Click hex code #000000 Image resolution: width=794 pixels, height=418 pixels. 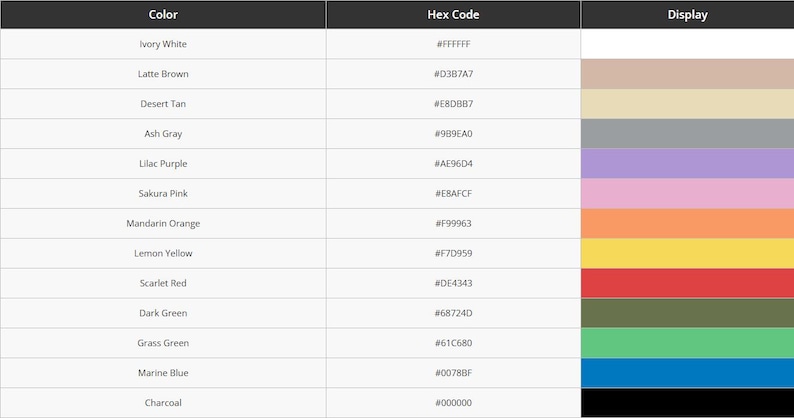453,403
